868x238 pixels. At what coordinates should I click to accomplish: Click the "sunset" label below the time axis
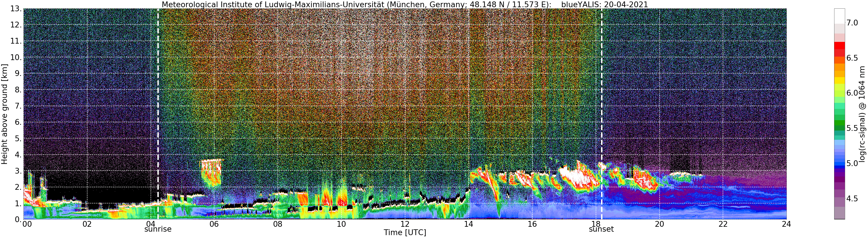coord(601,229)
